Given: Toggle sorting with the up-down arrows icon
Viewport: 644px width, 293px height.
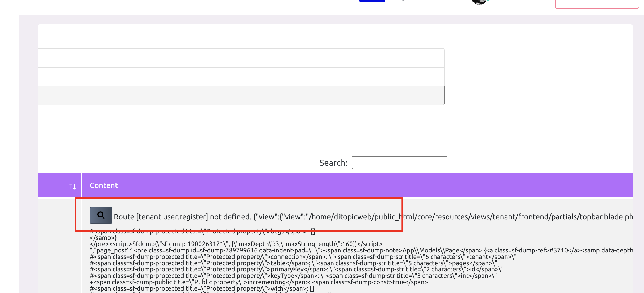Looking at the screenshot, I should click(73, 186).
